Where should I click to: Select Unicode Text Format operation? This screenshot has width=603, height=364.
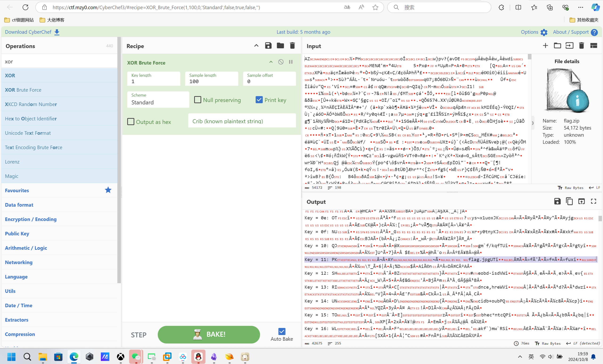59,133
